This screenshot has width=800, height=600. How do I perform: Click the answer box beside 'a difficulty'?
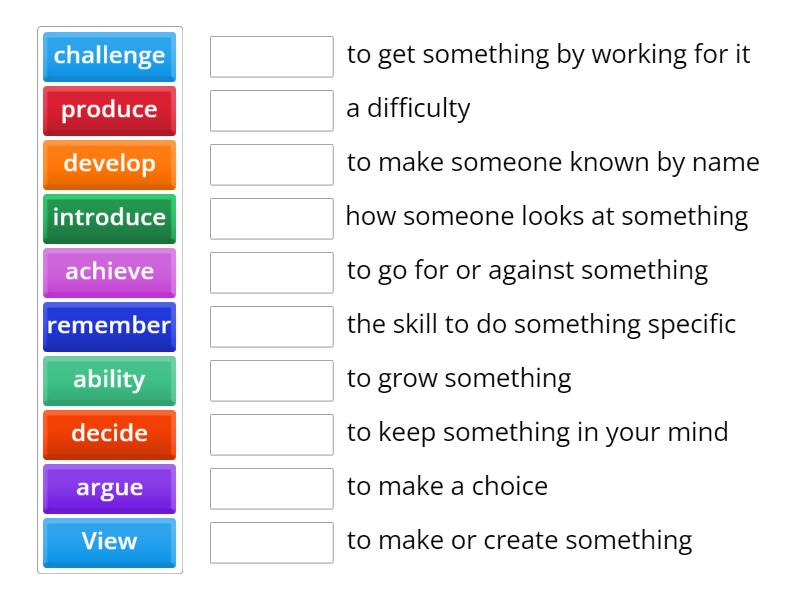pyautogui.click(x=272, y=111)
